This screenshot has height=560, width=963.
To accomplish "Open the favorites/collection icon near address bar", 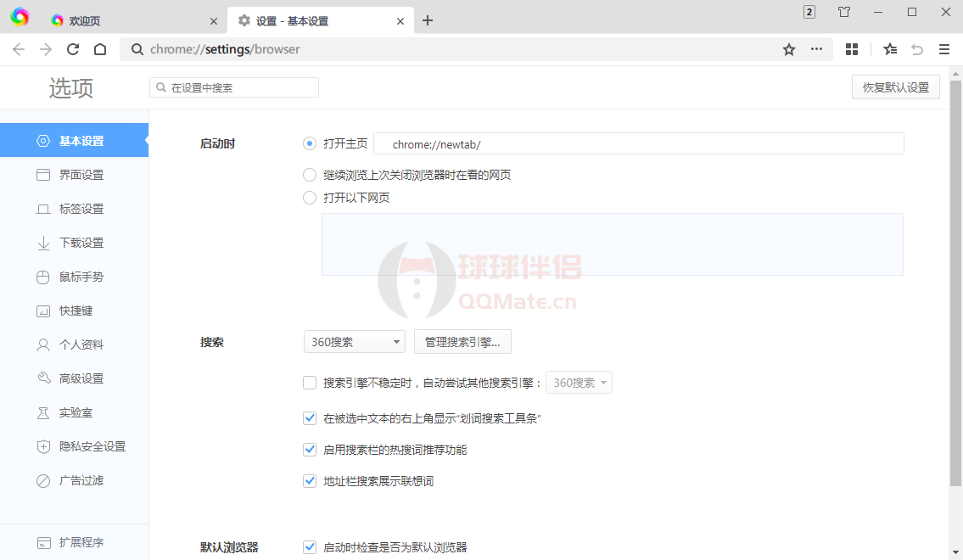I will tap(889, 49).
